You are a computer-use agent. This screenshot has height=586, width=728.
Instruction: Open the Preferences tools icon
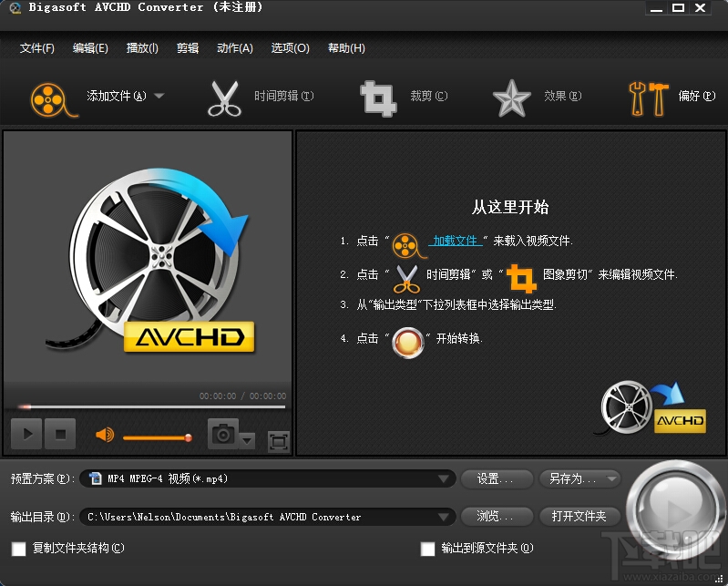point(648,98)
